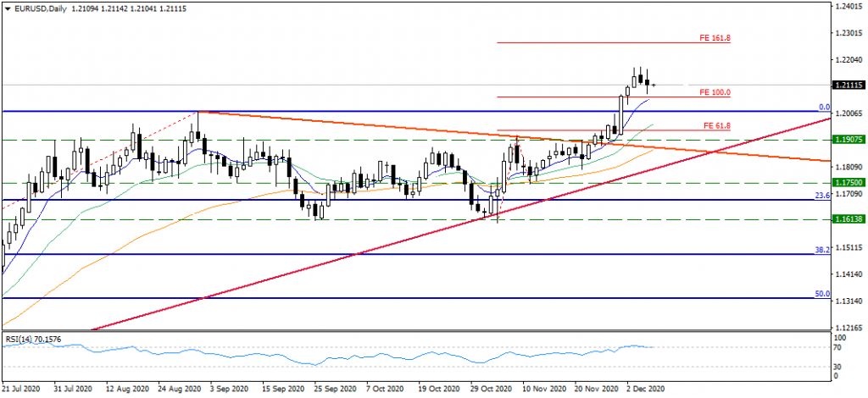Select the Fibonacci 50.0 retracement label

coord(821,294)
